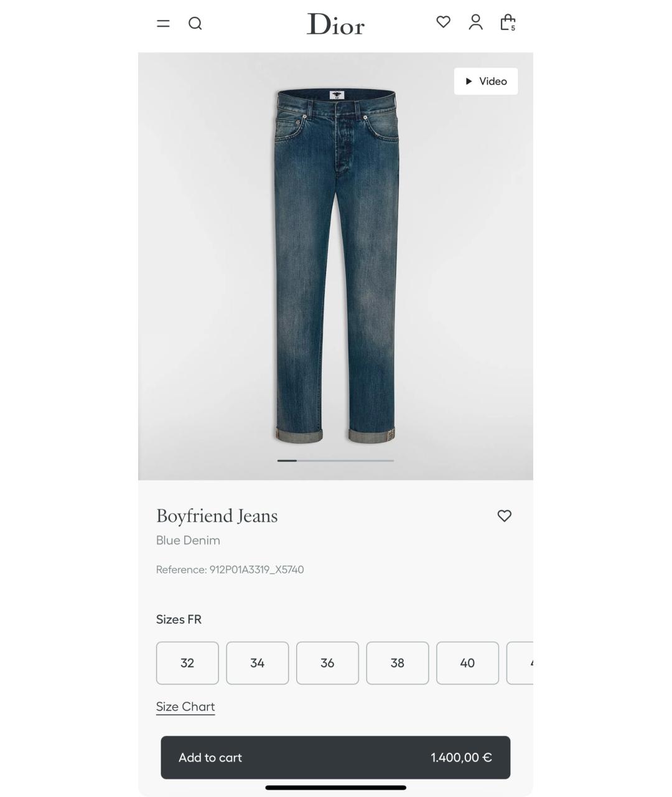Image resolution: width=672 pixels, height=797 pixels.
Task: Select size 34
Action: coord(258,663)
